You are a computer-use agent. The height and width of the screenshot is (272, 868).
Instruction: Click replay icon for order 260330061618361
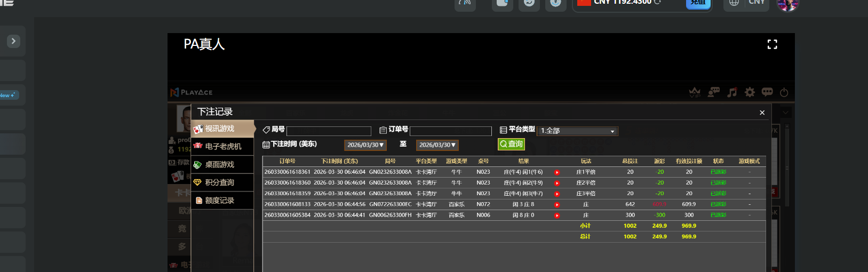tap(557, 172)
